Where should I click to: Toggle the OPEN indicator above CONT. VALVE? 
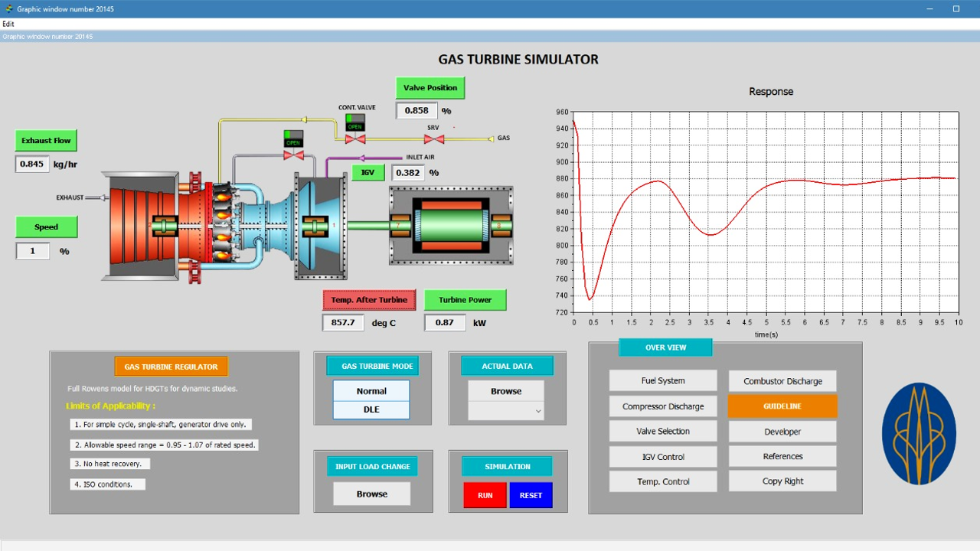pyautogui.click(x=354, y=122)
